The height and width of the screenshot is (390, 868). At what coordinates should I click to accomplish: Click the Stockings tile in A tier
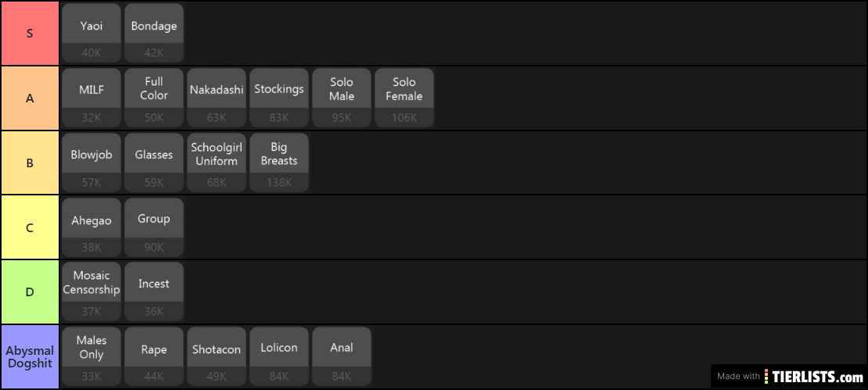279,97
